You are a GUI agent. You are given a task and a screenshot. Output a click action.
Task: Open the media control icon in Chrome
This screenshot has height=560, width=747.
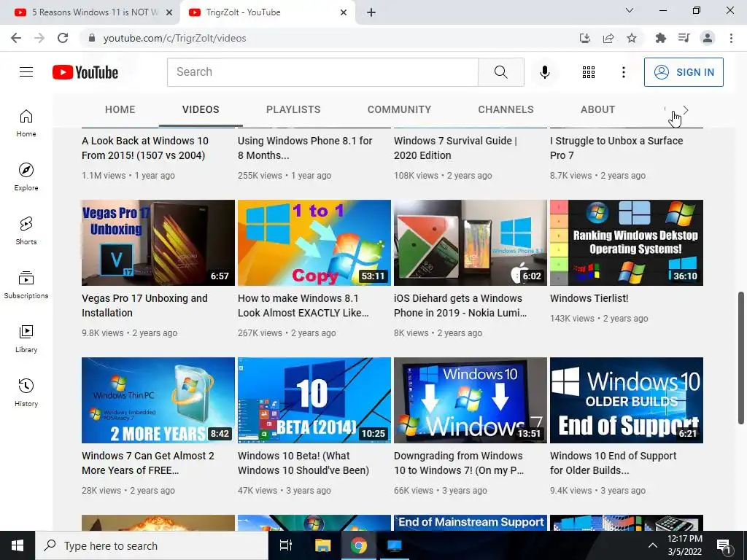point(684,38)
